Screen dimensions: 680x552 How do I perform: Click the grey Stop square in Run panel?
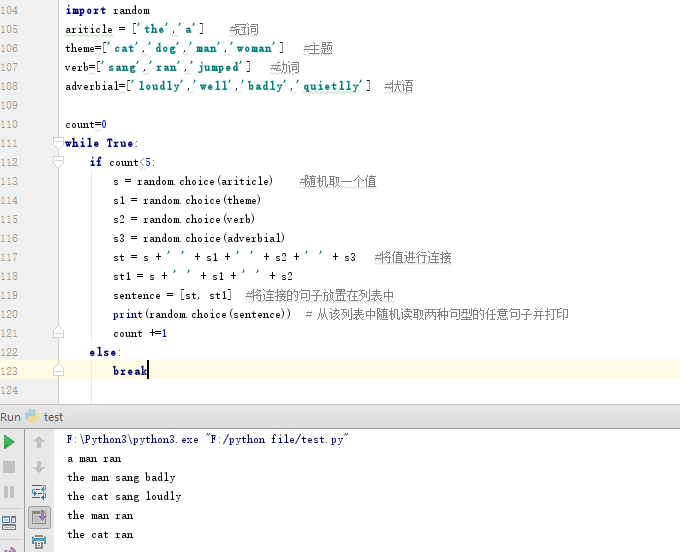(9, 467)
